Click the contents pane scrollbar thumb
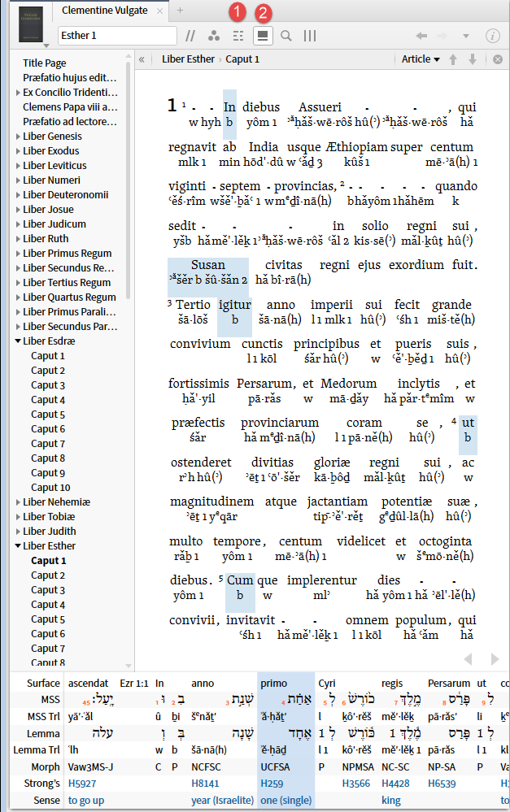This screenshot has width=510, height=812. coord(128,180)
